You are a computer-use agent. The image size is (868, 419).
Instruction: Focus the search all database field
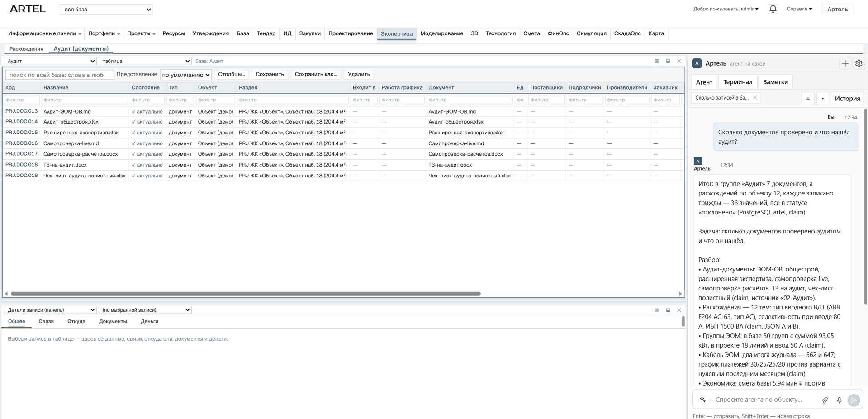click(59, 75)
